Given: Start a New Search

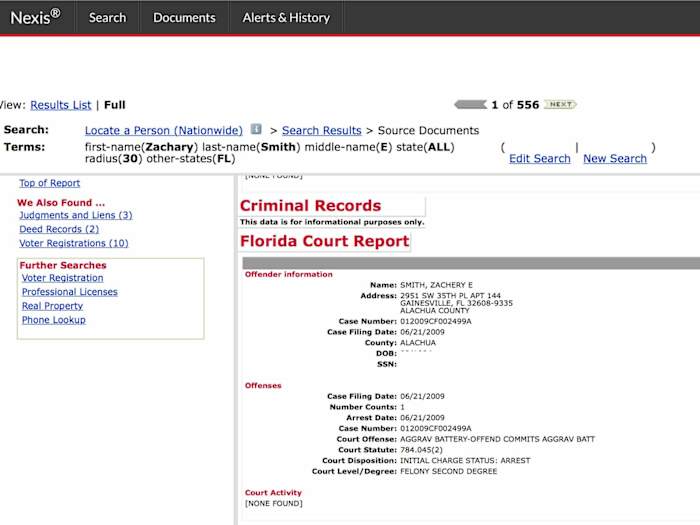Looking at the screenshot, I should 615,158.
